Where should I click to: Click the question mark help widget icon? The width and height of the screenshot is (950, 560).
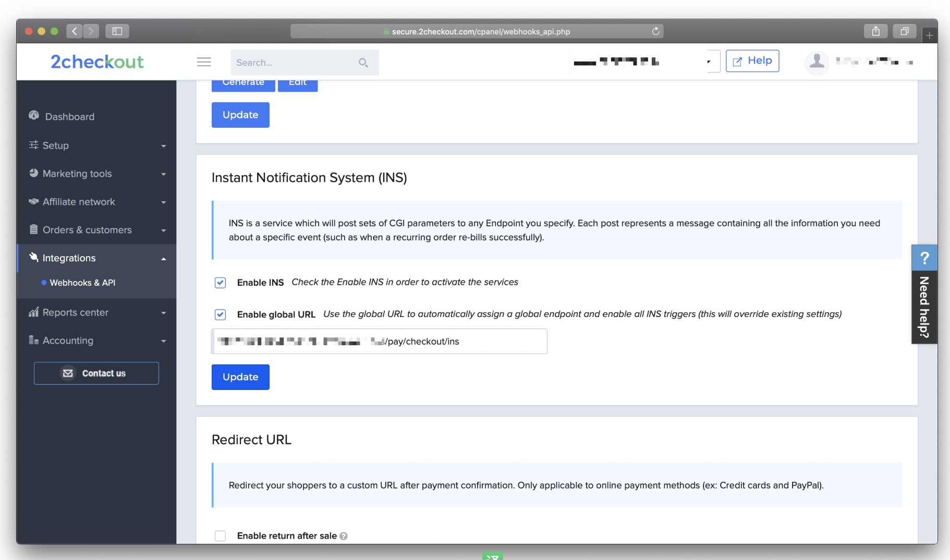tap(924, 258)
